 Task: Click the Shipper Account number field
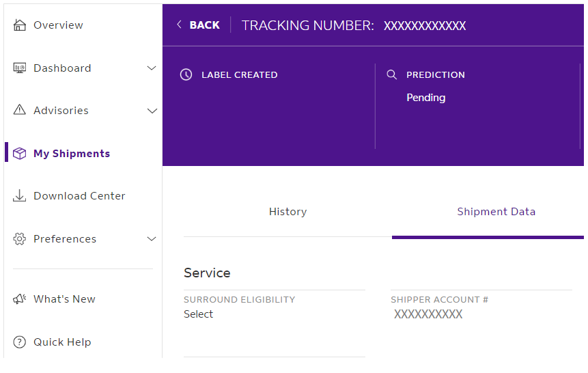[x=428, y=314]
